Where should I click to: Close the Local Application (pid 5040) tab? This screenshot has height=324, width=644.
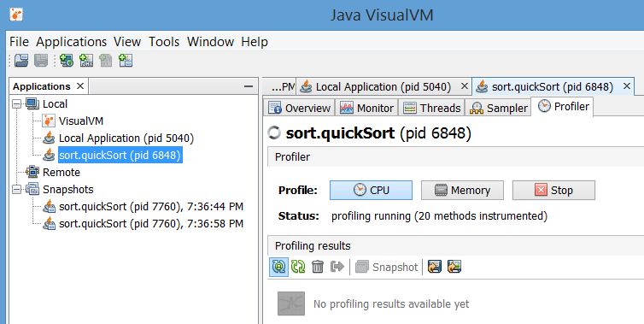464,86
